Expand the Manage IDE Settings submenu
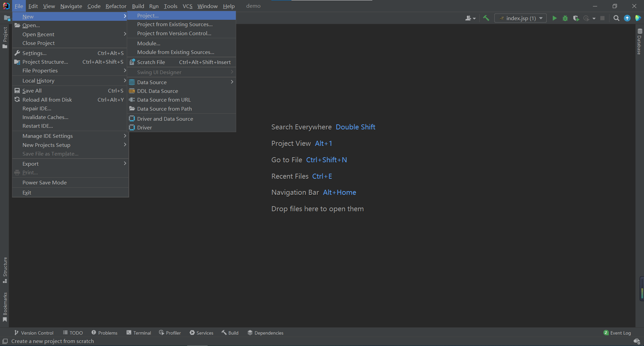Viewport: 644px width, 346px height. [x=70, y=136]
